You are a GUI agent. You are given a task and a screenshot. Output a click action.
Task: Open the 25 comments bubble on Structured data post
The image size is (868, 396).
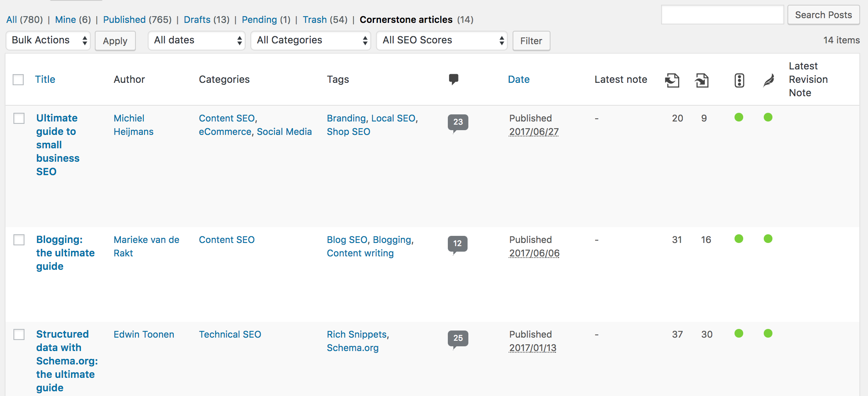pyautogui.click(x=458, y=338)
